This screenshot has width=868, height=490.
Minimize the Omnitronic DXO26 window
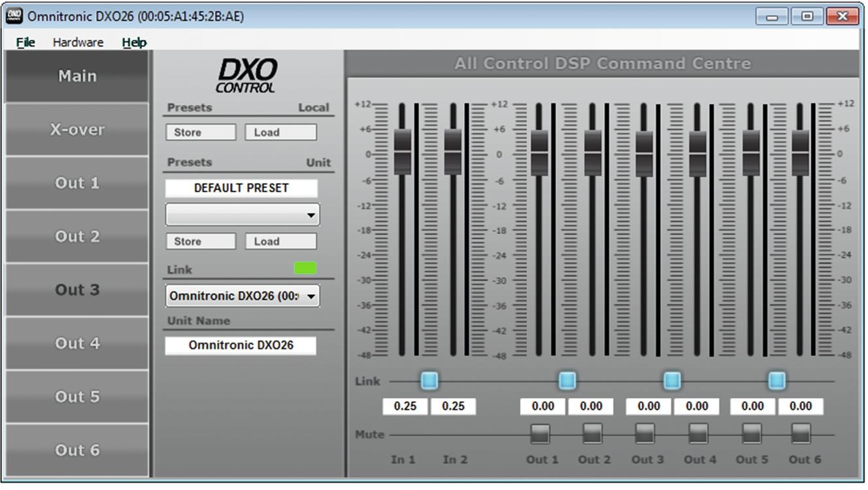tap(772, 16)
